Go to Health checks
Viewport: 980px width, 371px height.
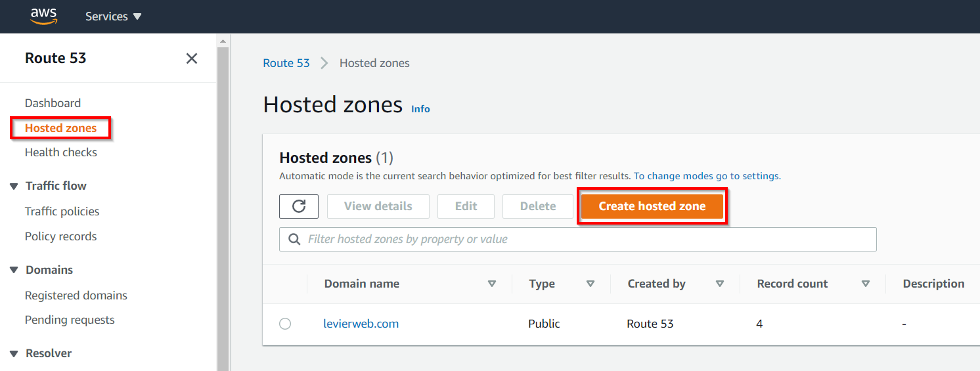61,152
